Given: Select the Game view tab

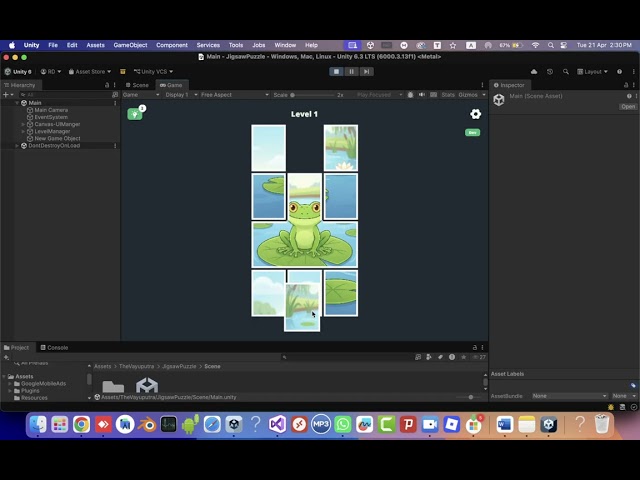Looking at the screenshot, I should point(171,85).
